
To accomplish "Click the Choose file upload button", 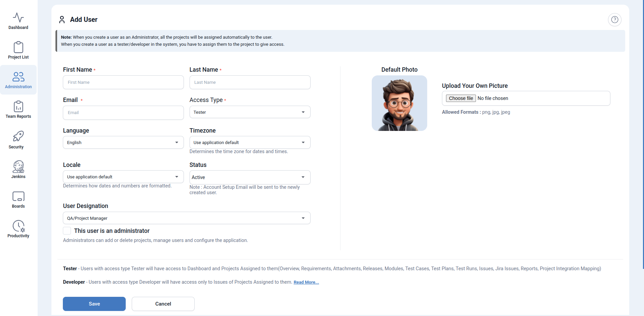I will click(461, 98).
